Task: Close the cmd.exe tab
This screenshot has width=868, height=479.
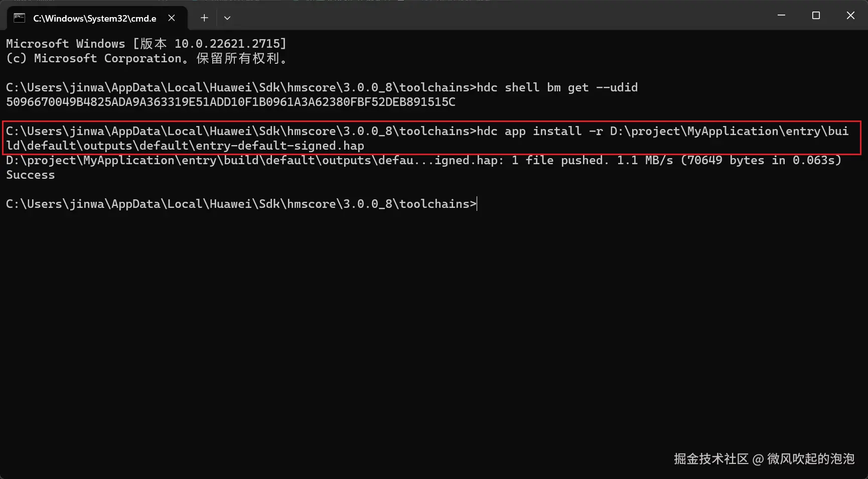Action: [x=172, y=18]
